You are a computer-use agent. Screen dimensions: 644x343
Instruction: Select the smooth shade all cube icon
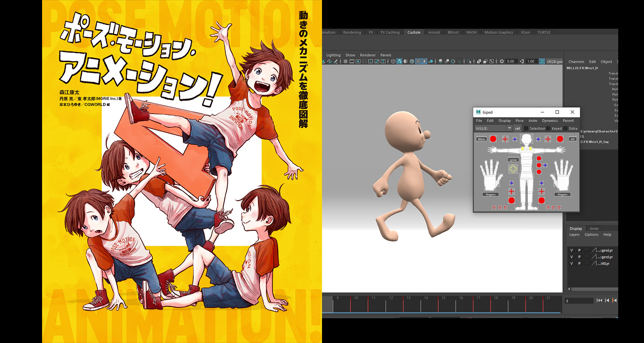[399, 61]
